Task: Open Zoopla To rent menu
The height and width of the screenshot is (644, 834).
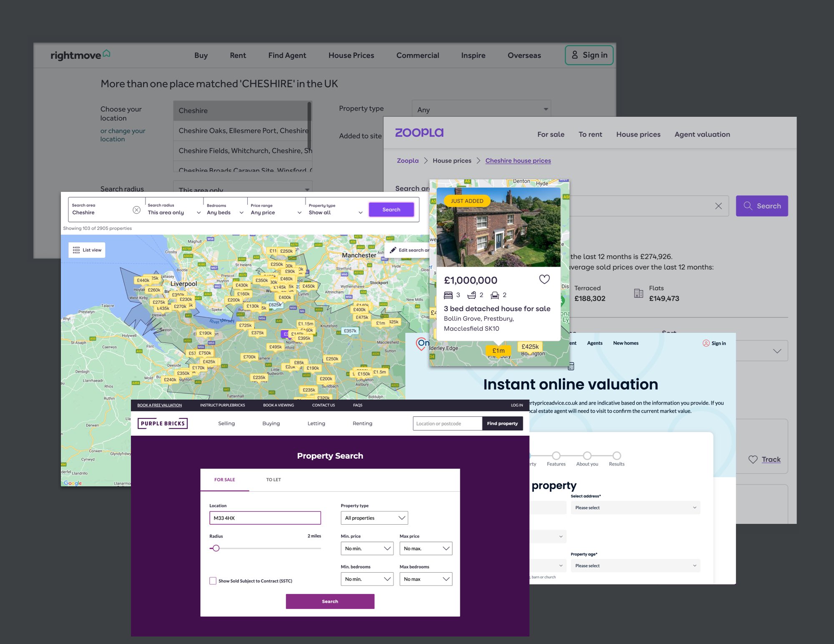Action: click(x=590, y=134)
